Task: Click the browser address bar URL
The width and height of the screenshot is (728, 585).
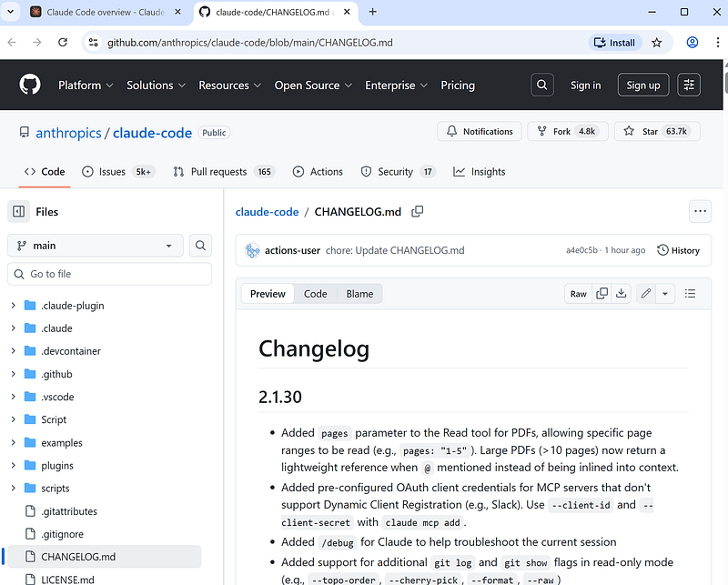Action: tap(249, 43)
